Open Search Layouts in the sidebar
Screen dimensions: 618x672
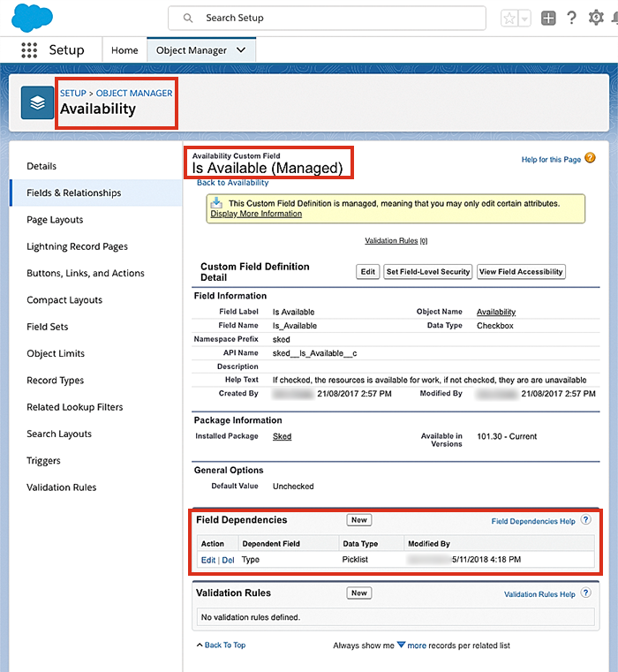(59, 434)
